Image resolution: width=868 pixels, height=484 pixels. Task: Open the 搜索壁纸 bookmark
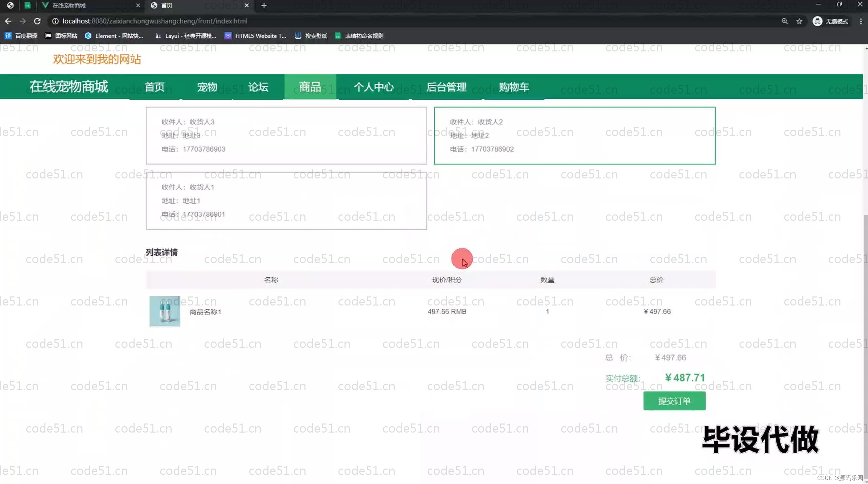pyautogui.click(x=311, y=36)
